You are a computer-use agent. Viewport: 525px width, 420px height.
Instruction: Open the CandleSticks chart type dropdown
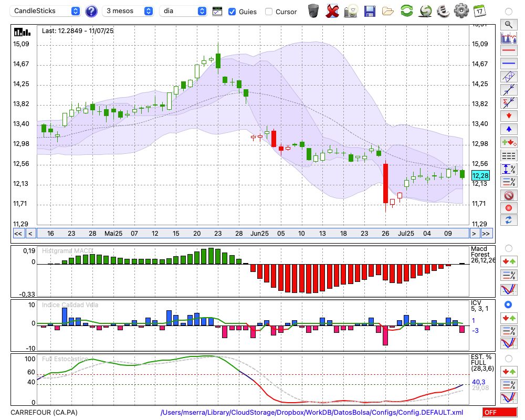pos(46,11)
